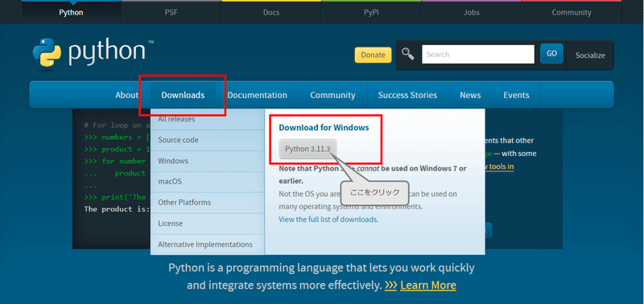This screenshot has width=644, height=304.
Task: Click the GO search button
Action: [551, 54]
